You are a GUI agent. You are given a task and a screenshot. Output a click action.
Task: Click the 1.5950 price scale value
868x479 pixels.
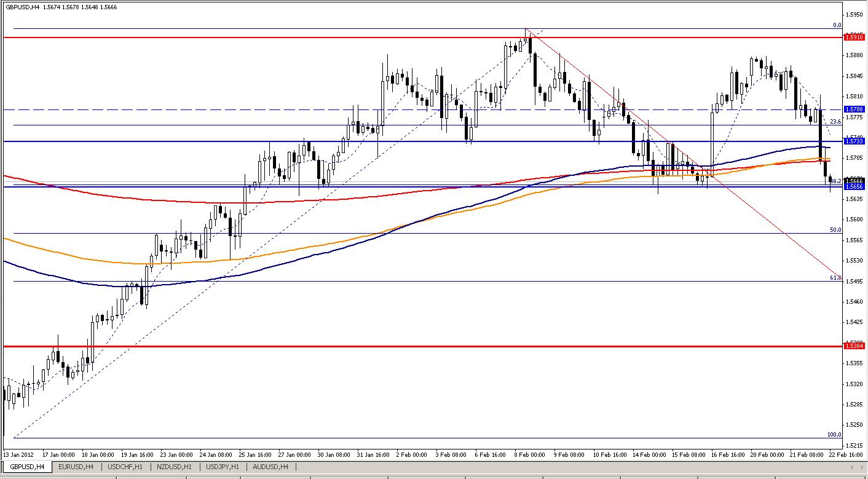coord(855,14)
